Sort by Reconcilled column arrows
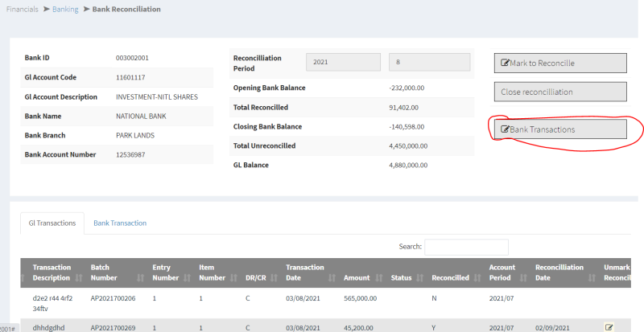This screenshot has width=644, height=332. [478, 277]
